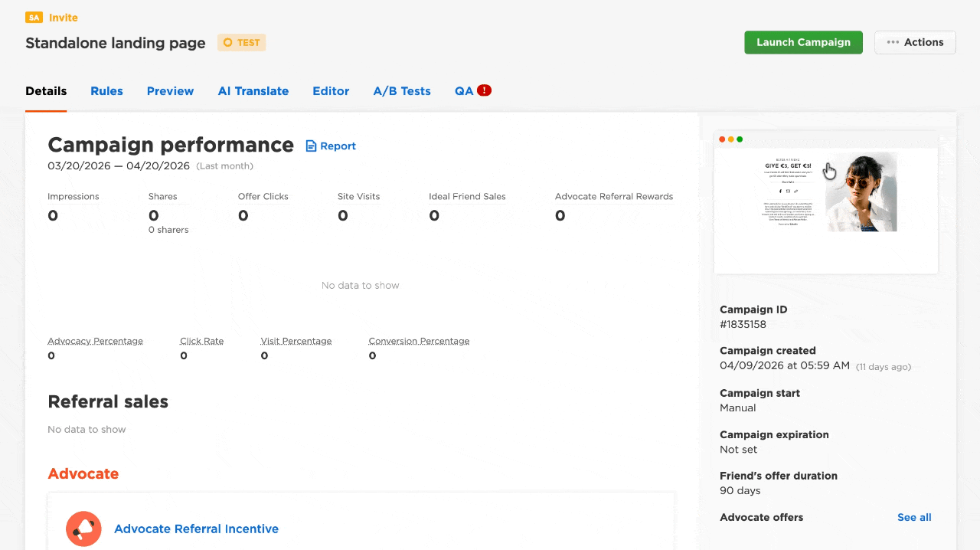The height and width of the screenshot is (550, 980).
Task: Click the orange SA campaign badge icon
Action: [x=34, y=18]
